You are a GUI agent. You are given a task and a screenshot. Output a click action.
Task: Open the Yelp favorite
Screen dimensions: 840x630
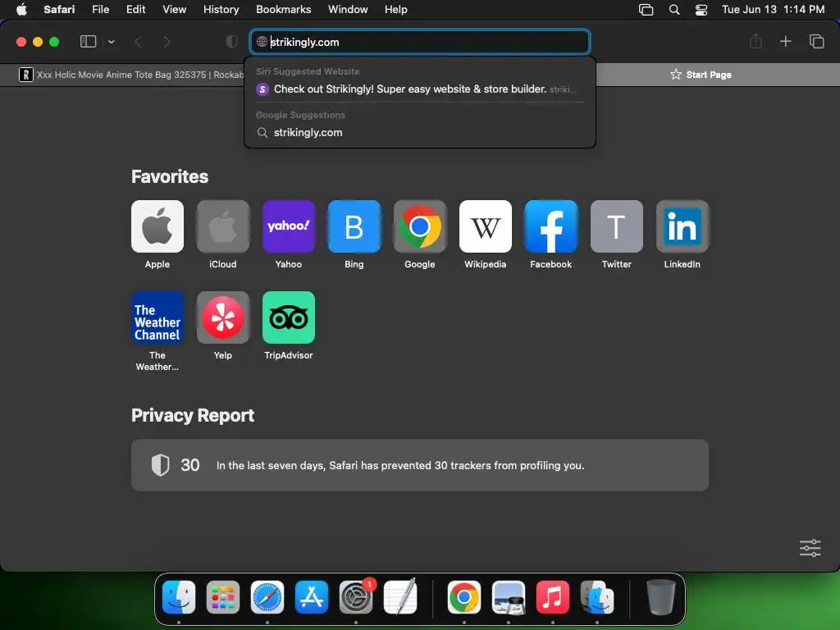tap(223, 317)
